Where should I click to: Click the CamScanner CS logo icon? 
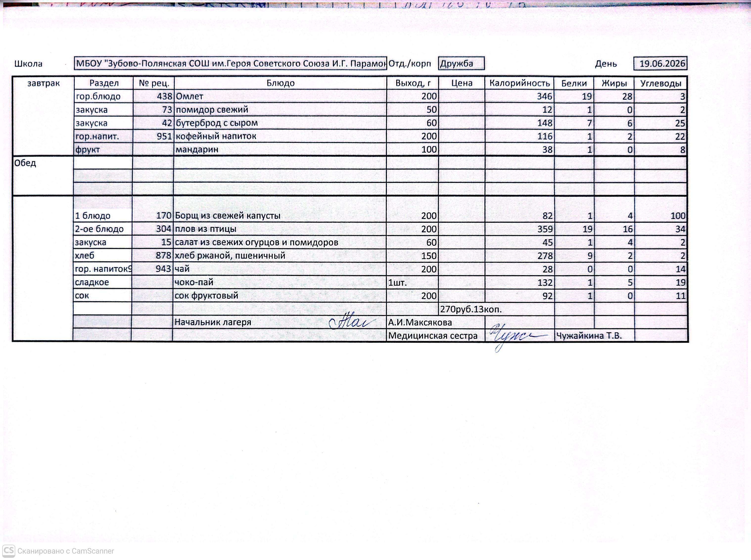(x=9, y=551)
